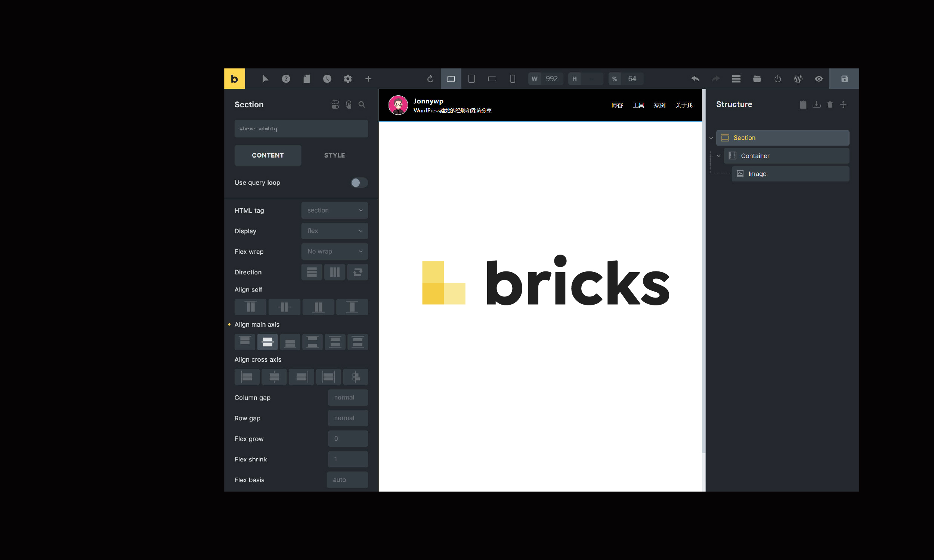Select last Align main axis space option
Image resolution: width=934 pixels, height=560 pixels.
(358, 342)
